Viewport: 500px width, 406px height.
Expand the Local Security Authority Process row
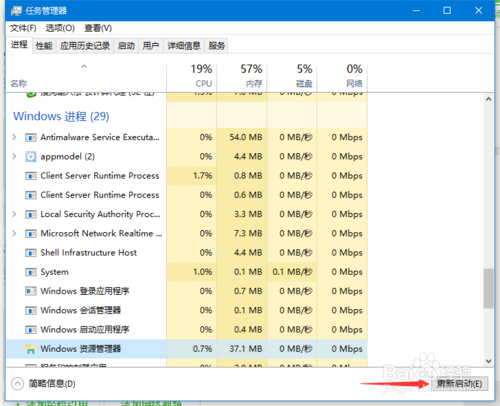point(14,214)
